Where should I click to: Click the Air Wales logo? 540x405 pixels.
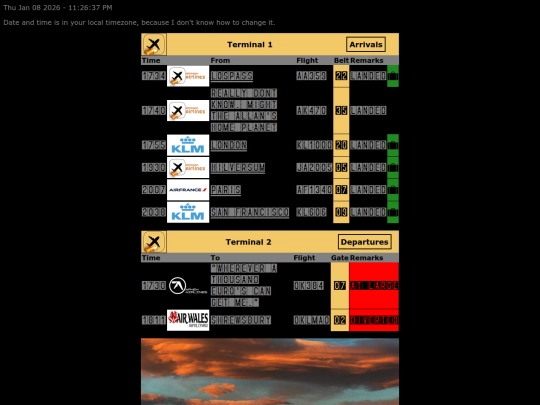188,320
